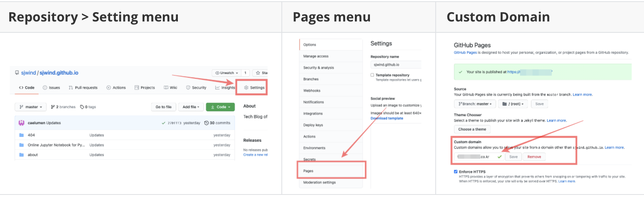Open Manage access settings
Screen dimensions: 644x201
coord(331,56)
